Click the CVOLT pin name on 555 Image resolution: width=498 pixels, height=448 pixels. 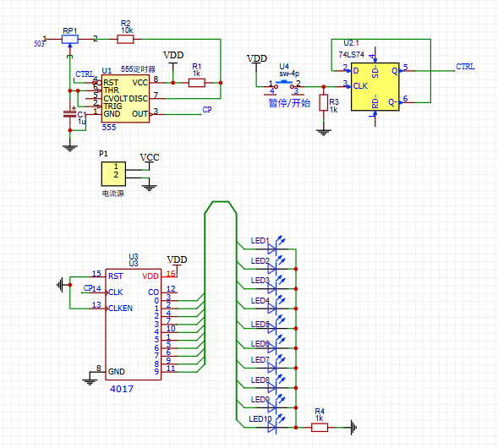pyautogui.click(x=116, y=98)
